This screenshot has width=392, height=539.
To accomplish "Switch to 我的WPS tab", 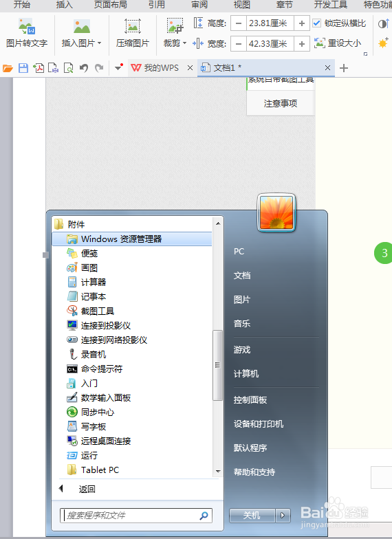I will point(161,67).
